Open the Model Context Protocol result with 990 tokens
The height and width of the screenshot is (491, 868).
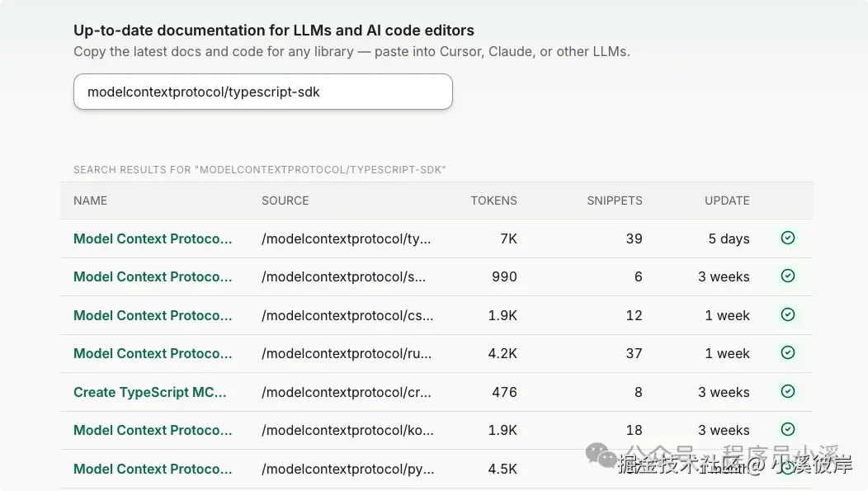pyautogui.click(x=153, y=276)
